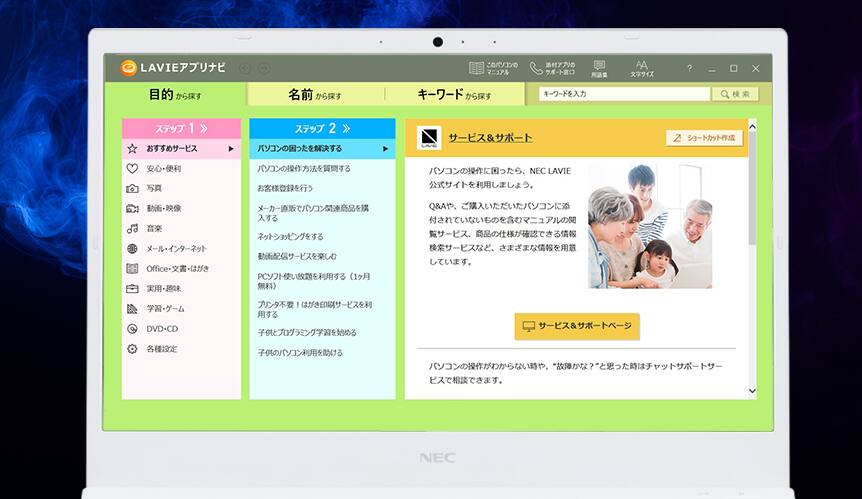862x499 pixels.
Task: Select パソコンの操作方法を質問する
Action: coord(304,168)
